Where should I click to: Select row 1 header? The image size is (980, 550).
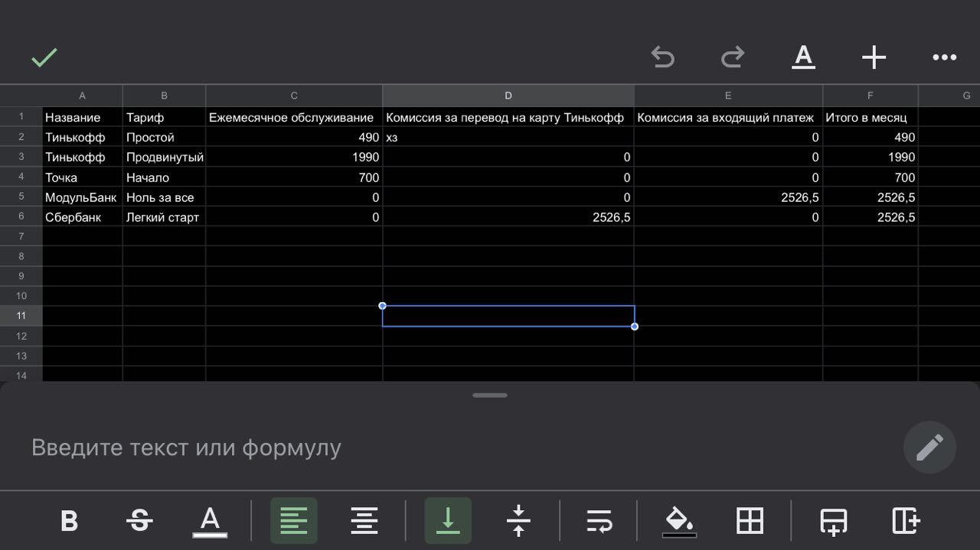point(21,117)
